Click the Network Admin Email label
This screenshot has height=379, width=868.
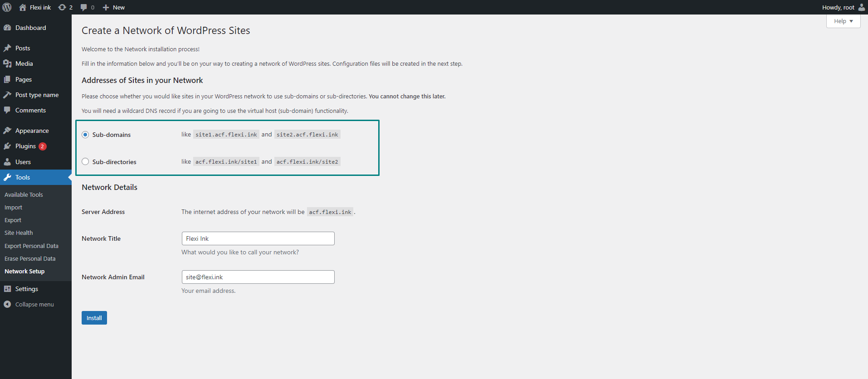point(113,277)
